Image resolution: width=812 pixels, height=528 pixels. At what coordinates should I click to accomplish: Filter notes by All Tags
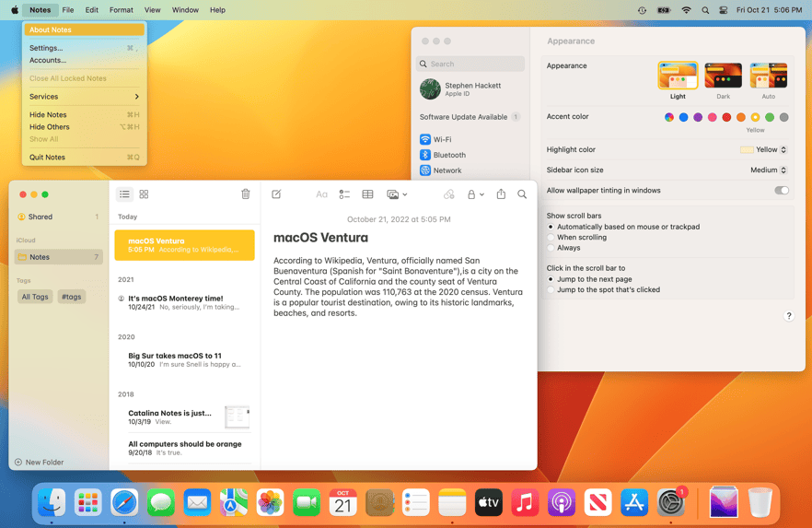[x=35, y=297]
